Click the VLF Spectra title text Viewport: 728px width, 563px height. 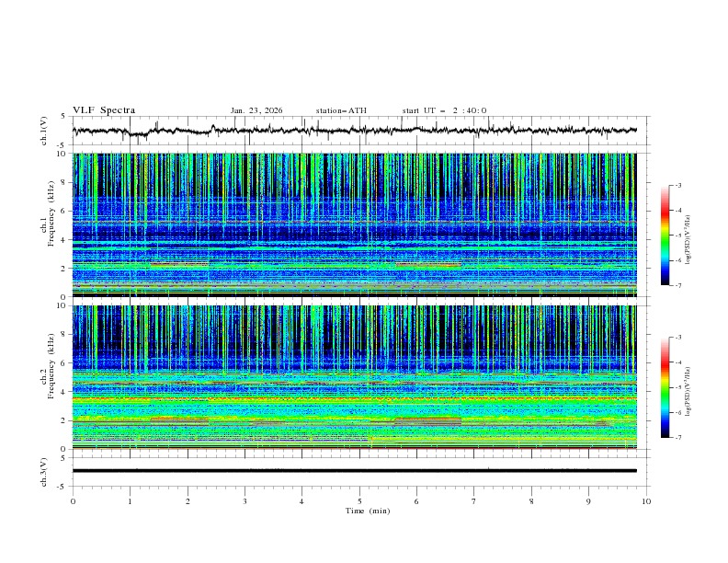104,110
